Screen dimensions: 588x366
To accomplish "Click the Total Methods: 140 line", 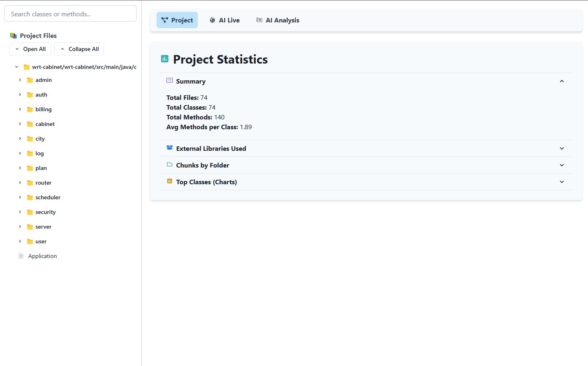I will (195, 117).
